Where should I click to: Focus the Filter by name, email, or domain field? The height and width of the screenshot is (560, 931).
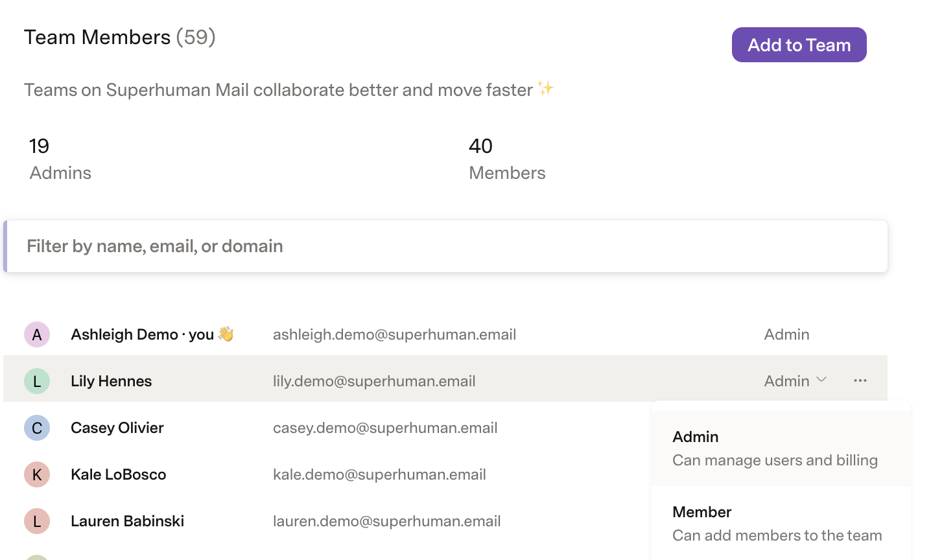pyautogui.click(x=447, y=246)
